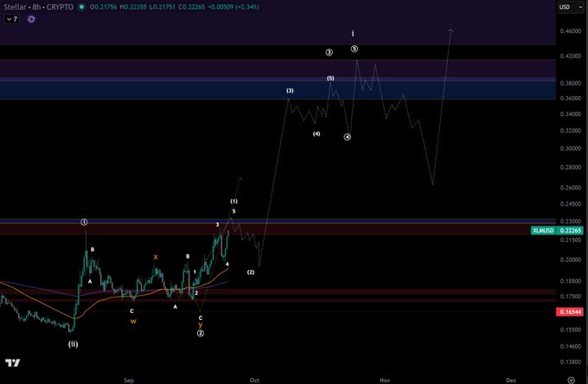Image resolution: width=588 pixels, height=384 pixels.
Task: Click the Nov label on time axis
Action: coord(385,380)
